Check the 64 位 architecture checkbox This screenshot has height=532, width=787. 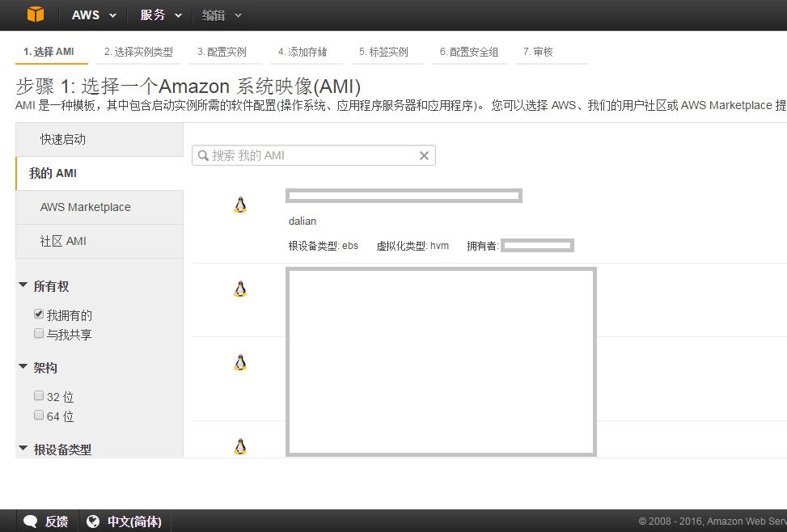pos(39,415)
